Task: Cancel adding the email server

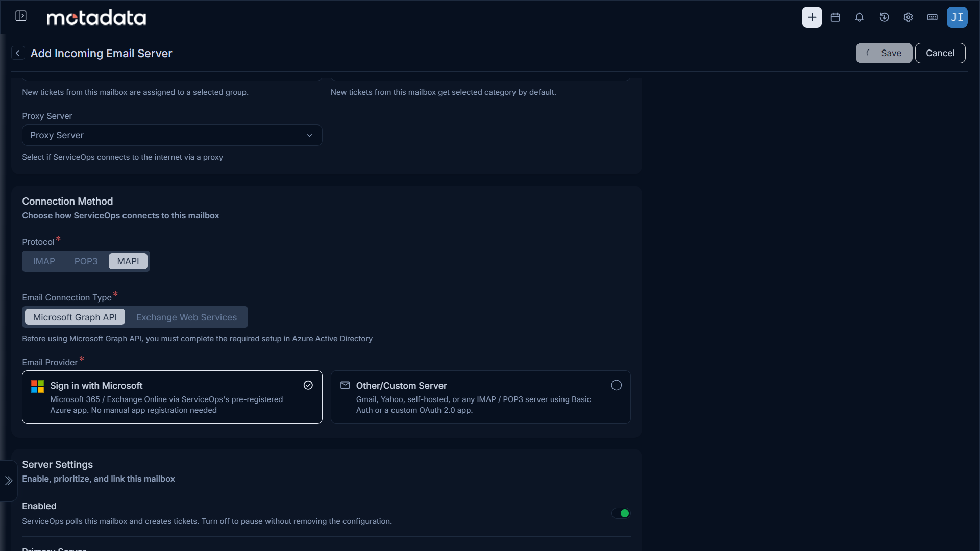Action: click(x=940, y=53)
